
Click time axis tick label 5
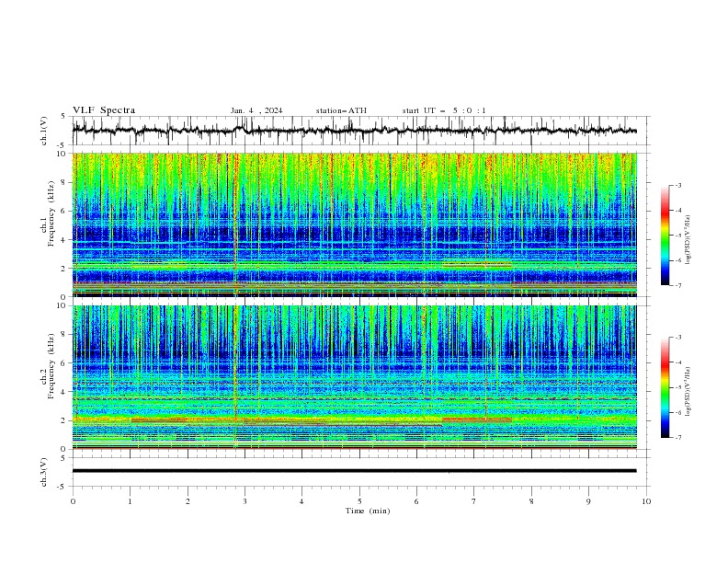pyautogui.click(x=359, y=501)
